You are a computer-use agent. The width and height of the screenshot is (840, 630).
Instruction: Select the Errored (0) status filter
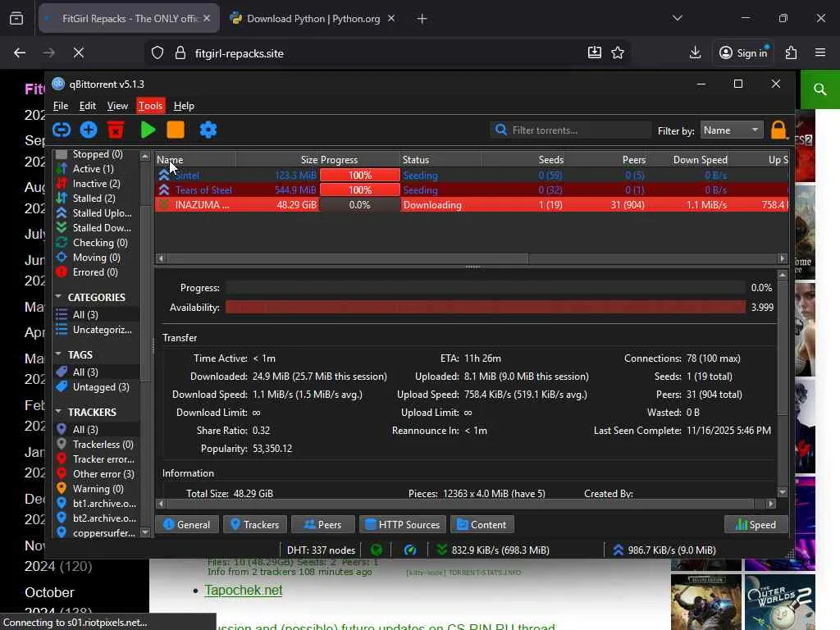[97, 272]
